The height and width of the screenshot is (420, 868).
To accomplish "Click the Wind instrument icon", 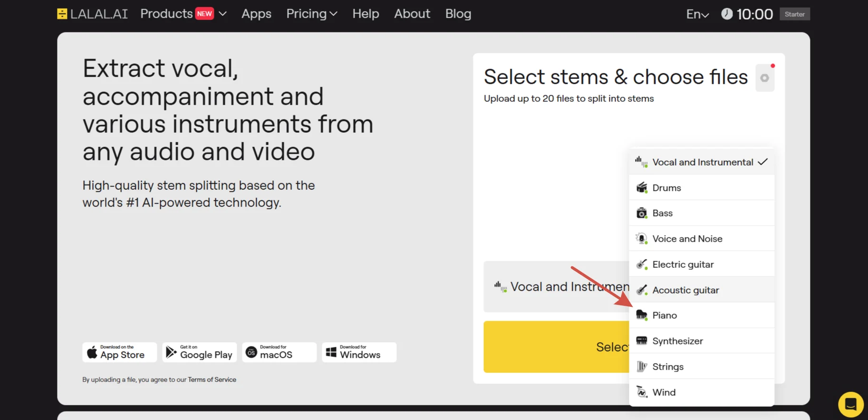I will [642, 392].
